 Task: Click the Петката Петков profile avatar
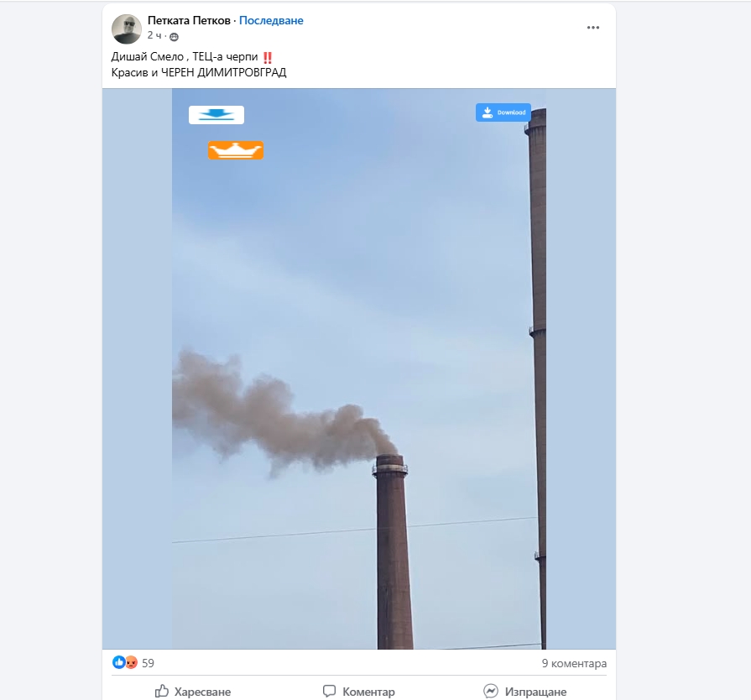coord(127,29)
